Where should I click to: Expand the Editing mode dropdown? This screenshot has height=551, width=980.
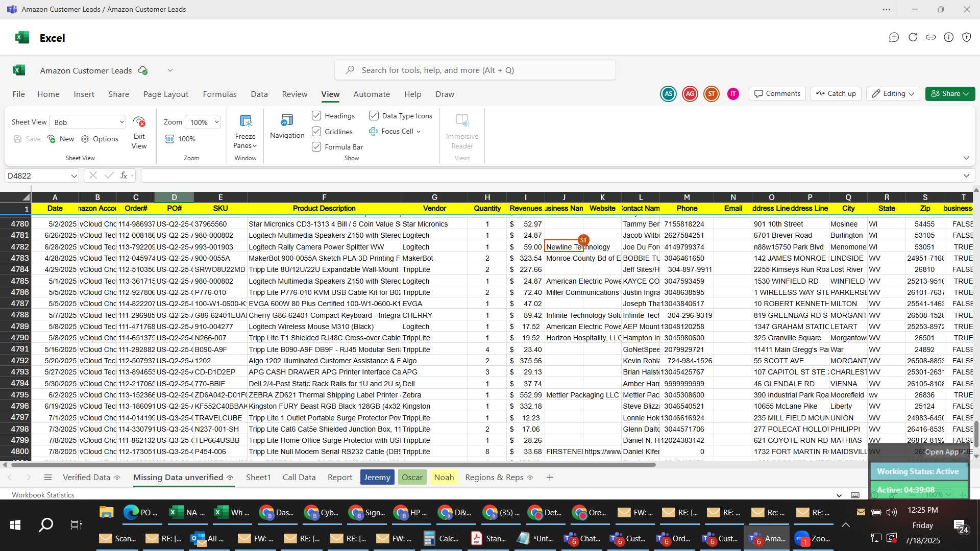pos(911,94)
